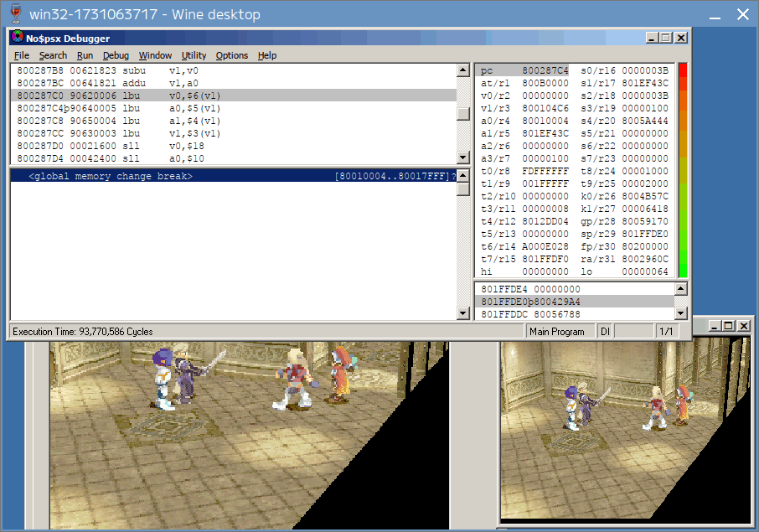The width and height of the screenshot is (759, 532).
Task: Click breakpoint pane scrollbar up arrow
Action: (x=463, y=176)
